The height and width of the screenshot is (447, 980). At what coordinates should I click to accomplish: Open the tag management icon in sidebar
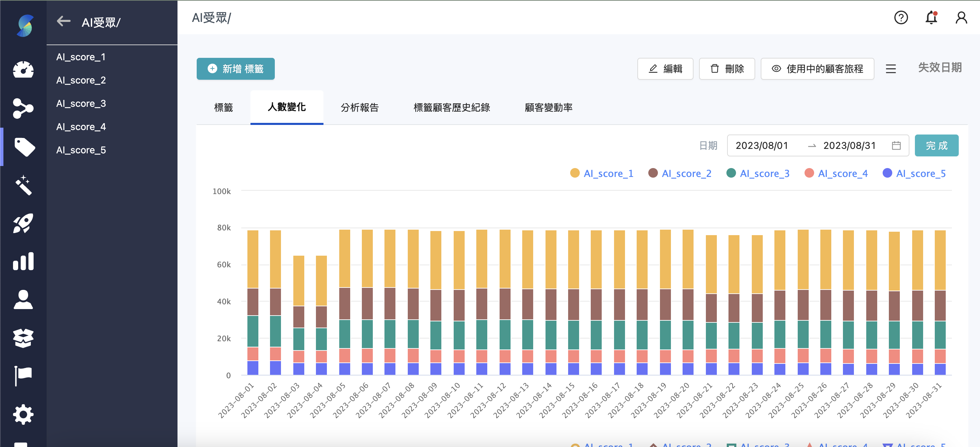point(23,147)
